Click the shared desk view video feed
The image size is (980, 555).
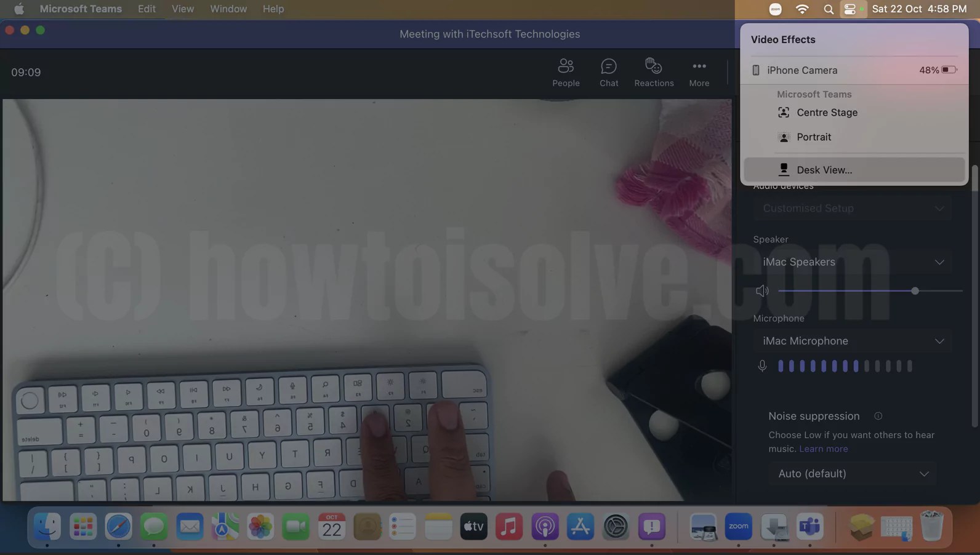(367, 300)
